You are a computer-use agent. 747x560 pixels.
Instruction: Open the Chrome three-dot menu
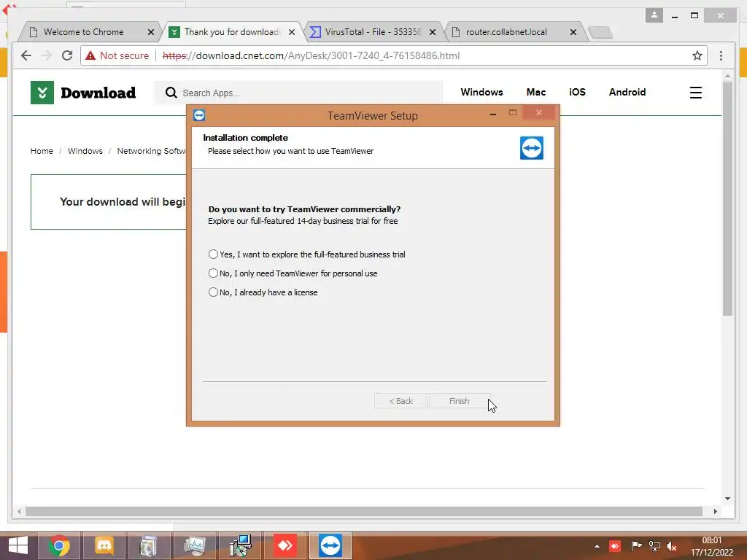tap(721, 55)
